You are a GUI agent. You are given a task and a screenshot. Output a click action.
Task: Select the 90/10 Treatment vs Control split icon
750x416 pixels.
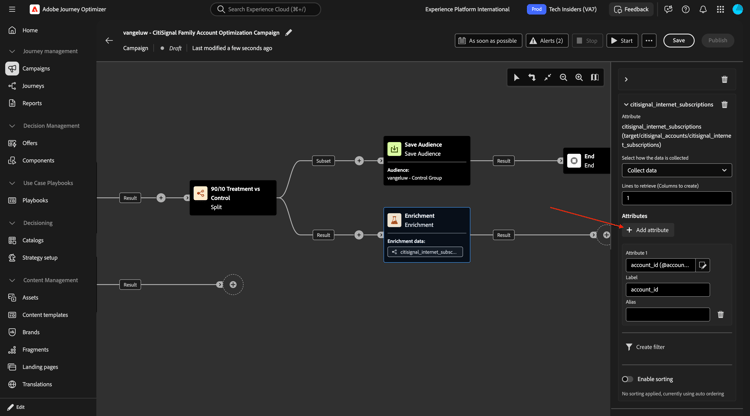(200, 193)
